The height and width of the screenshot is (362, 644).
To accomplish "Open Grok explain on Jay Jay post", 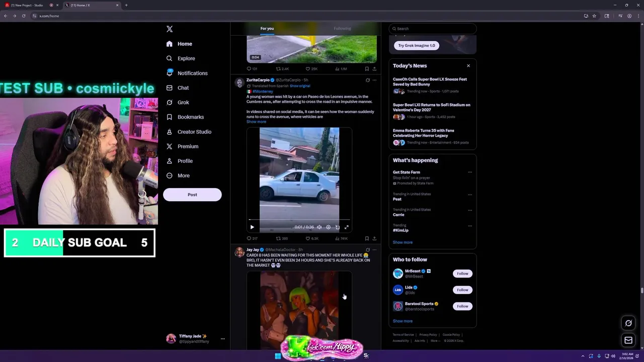I will [367, 250].
